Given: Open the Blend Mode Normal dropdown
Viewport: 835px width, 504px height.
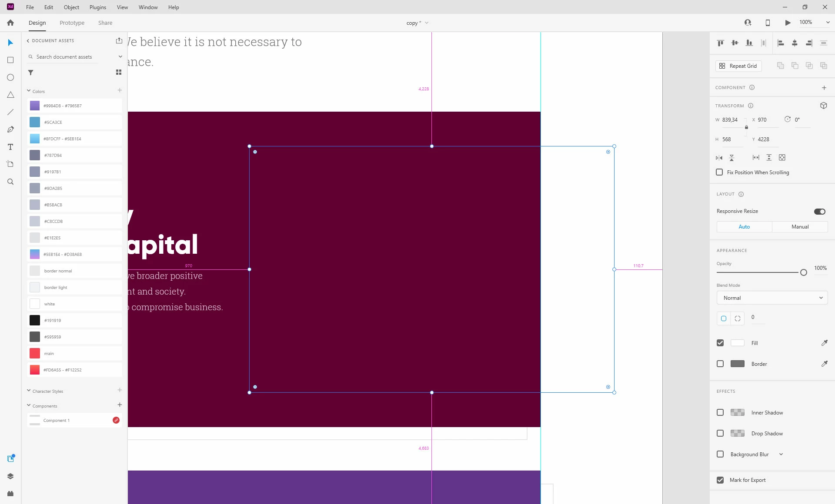Looking at the screenshot, I should 772,298.
